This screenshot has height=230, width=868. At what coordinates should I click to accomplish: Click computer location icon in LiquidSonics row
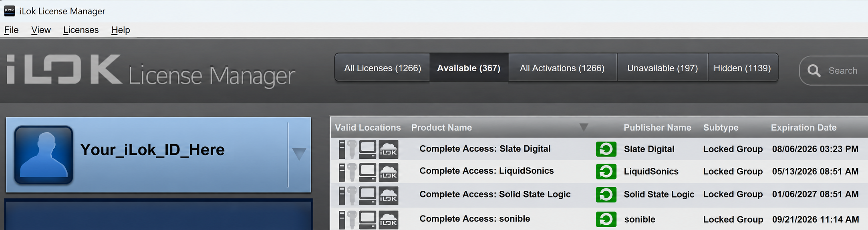[x=368, y=172]
